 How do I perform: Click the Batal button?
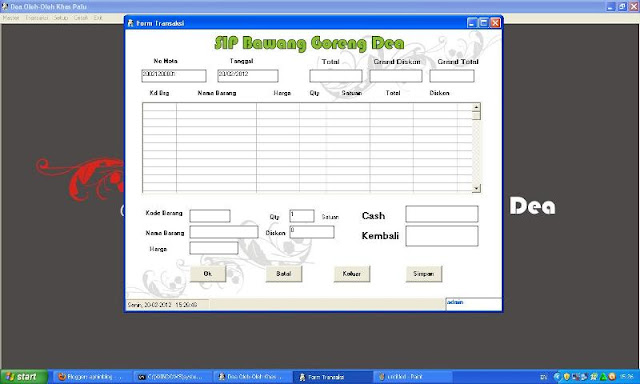tap(284, 274)
